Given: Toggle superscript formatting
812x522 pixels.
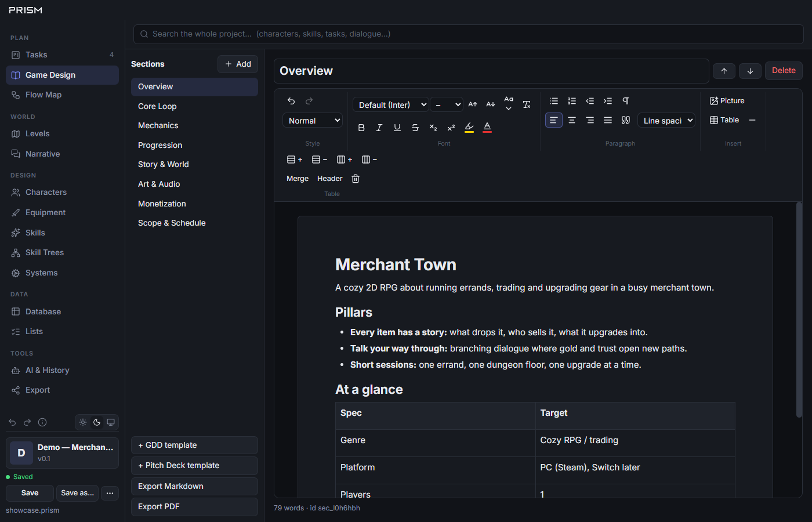Looking at the screenshot, I should pos(451,128).
